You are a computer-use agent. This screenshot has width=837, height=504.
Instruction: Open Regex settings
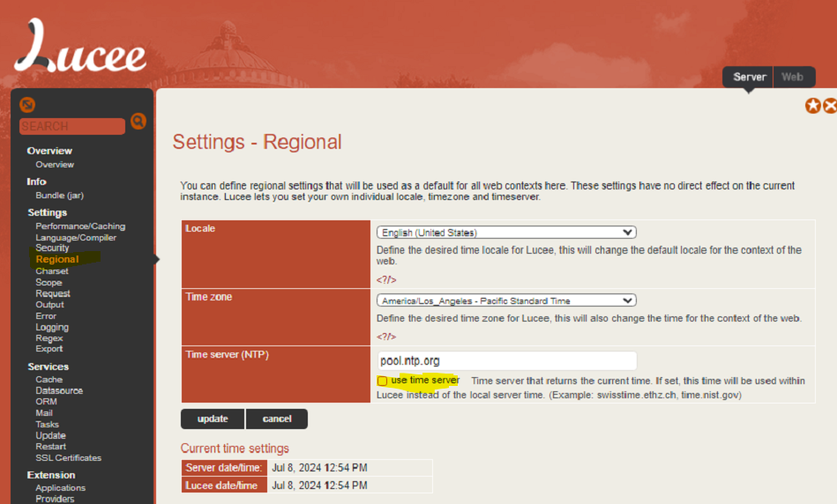tap(49, 338)
